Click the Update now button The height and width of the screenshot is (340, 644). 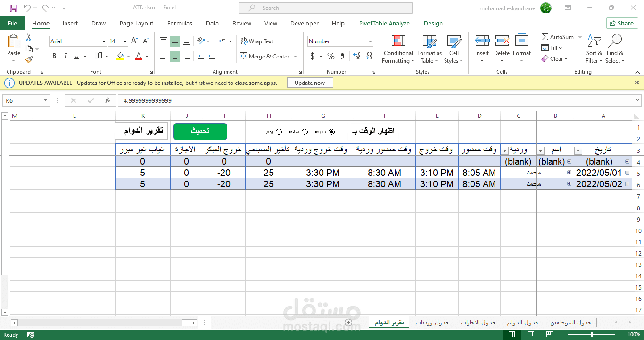[310, 83]
